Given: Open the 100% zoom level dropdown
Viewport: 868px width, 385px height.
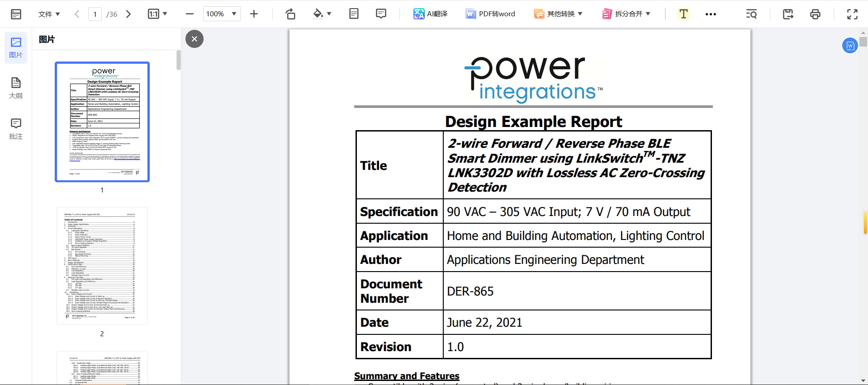Looking at the screenshot, I should click(222, 14).
